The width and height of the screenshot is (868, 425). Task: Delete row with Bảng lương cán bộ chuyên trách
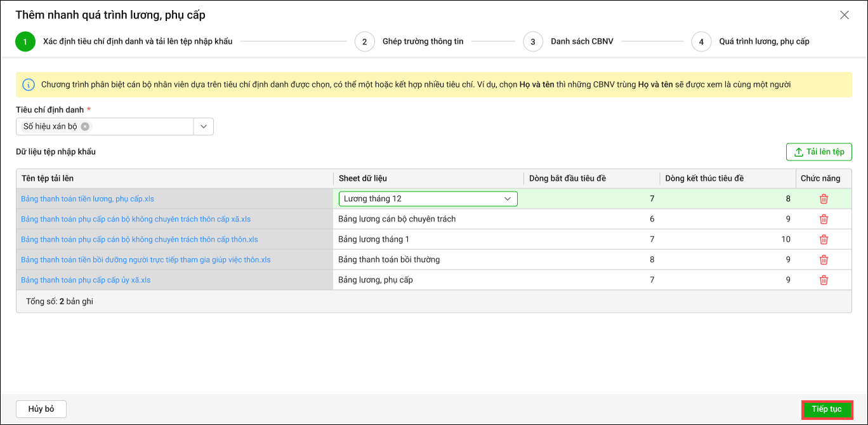(824, 219)
